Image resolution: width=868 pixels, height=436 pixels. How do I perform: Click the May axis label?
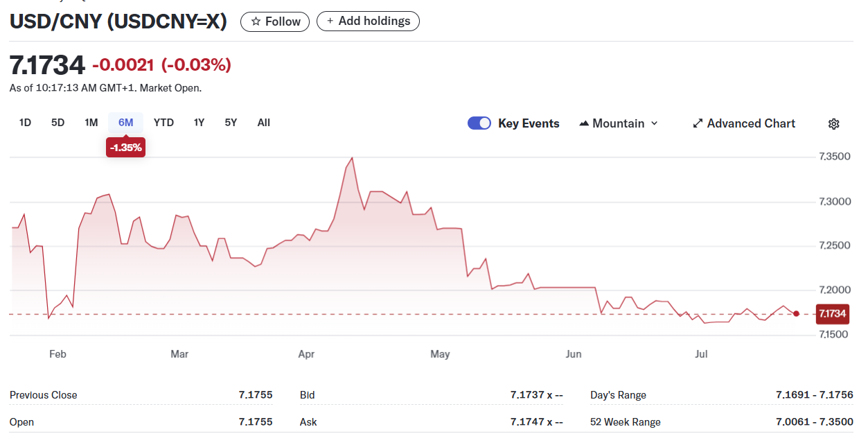coord(440,354)
